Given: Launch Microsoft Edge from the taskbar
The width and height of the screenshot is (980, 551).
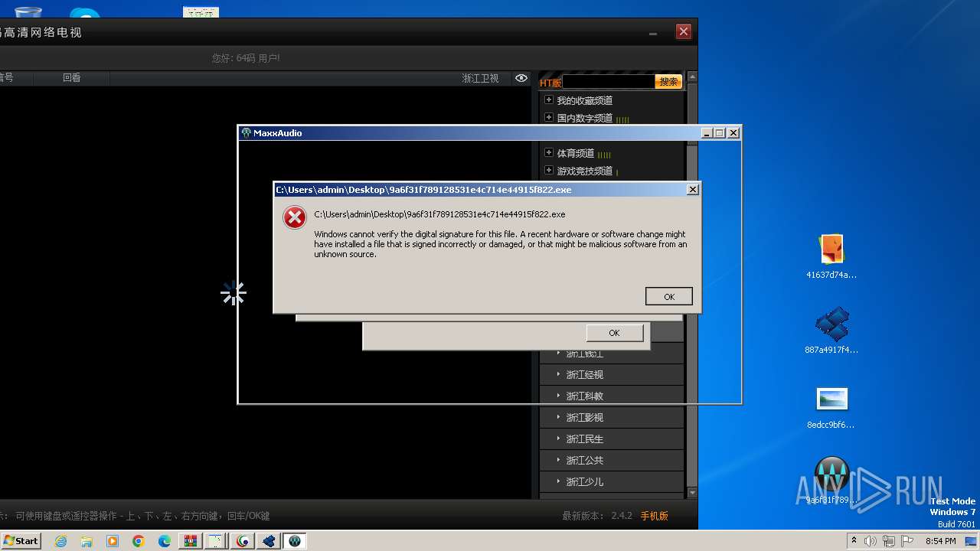Looking at the screenshot, I should (165, 541).
